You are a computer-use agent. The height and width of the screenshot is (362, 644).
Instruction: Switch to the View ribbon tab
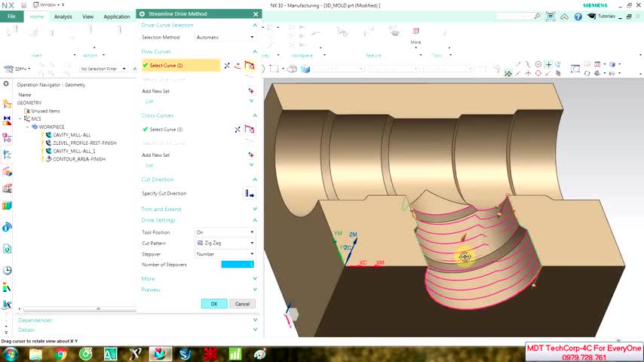87,17
